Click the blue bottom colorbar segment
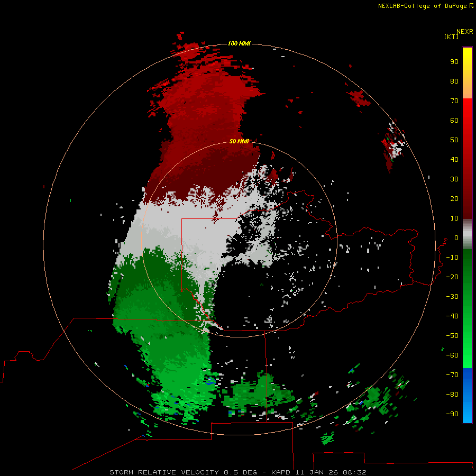 pos(467,396)
